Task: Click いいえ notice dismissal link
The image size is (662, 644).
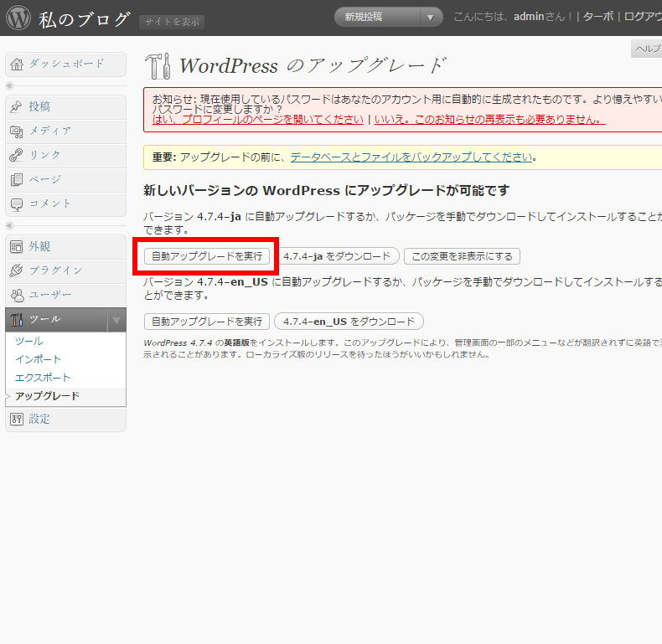Action: click(x=489, y=120)
